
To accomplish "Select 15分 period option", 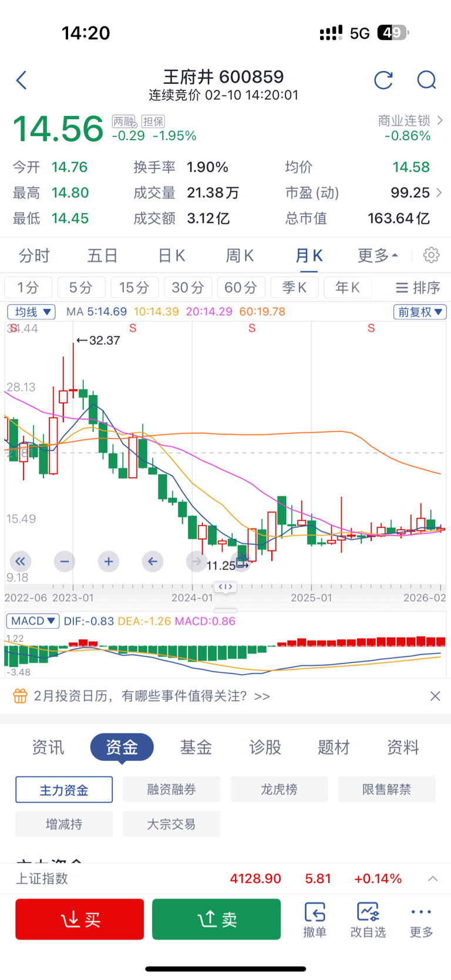I will pyautogui.click(x=134, y=287).
